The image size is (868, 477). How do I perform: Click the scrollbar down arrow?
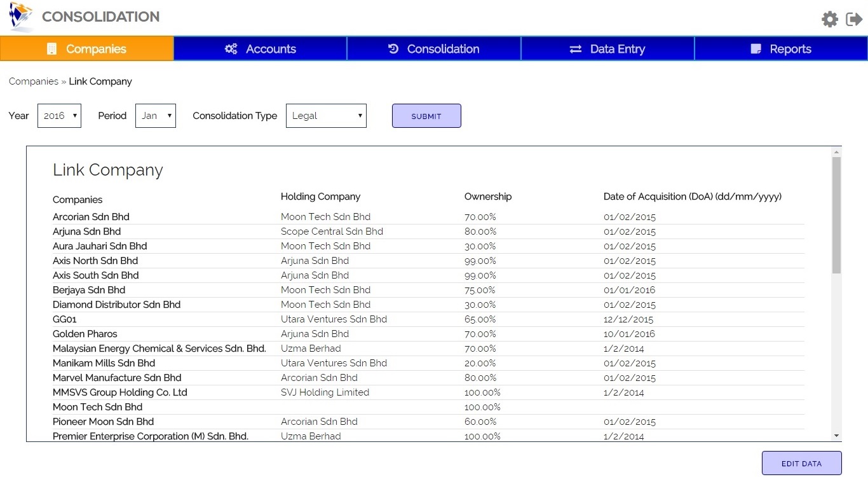836,436
